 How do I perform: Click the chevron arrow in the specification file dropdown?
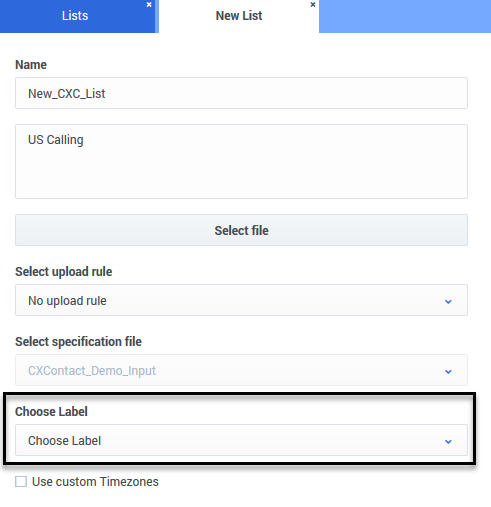tap(448, 372)
